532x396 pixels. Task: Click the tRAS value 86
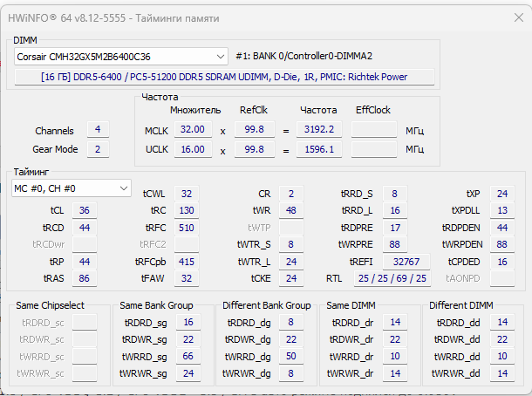pyautogui.click(x=85, y=278)
